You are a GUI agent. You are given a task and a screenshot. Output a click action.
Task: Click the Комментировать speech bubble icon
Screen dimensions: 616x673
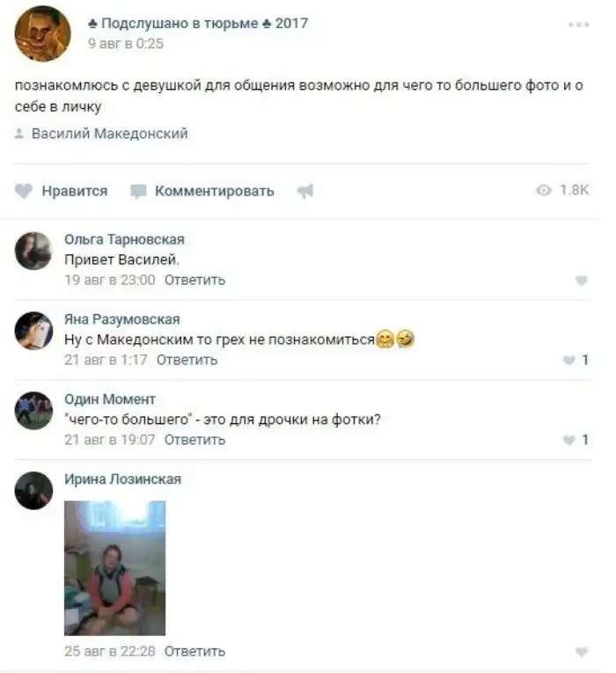click(138, 192)
